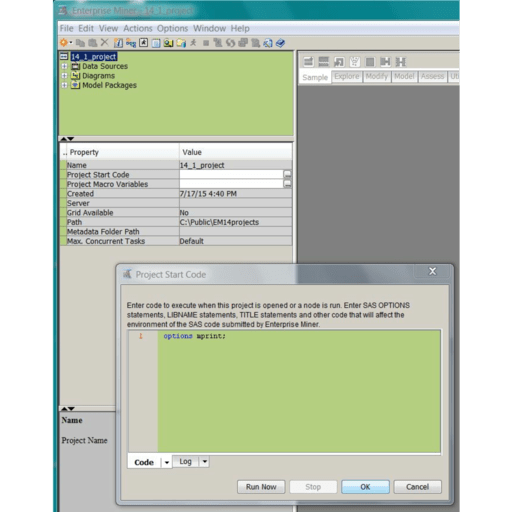Open the Edit menu
The height and width of the screenshot is (512, 512).
click(x=86, y=28)
